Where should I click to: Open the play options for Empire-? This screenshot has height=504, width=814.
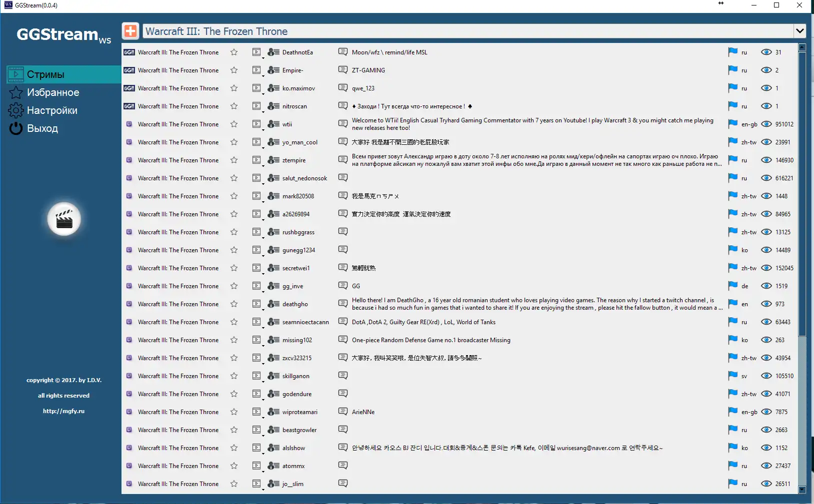click(x=257, y=70)
